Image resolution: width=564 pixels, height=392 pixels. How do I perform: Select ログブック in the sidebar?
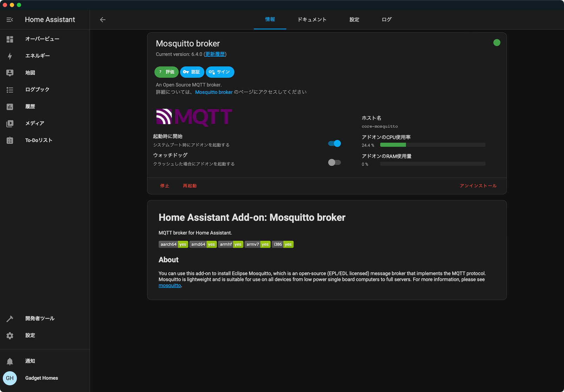[x=45, y=90]
